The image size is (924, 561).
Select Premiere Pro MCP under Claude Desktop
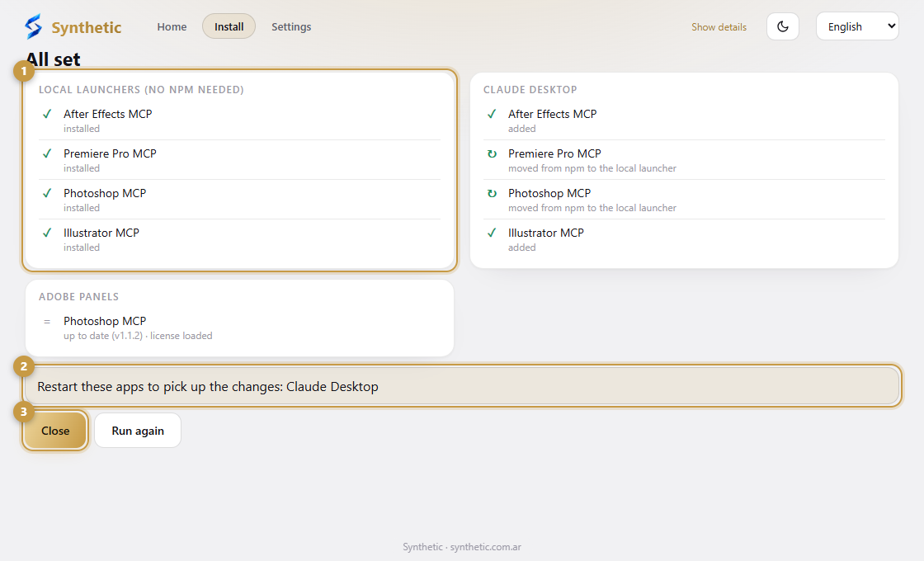pos(684,160)
